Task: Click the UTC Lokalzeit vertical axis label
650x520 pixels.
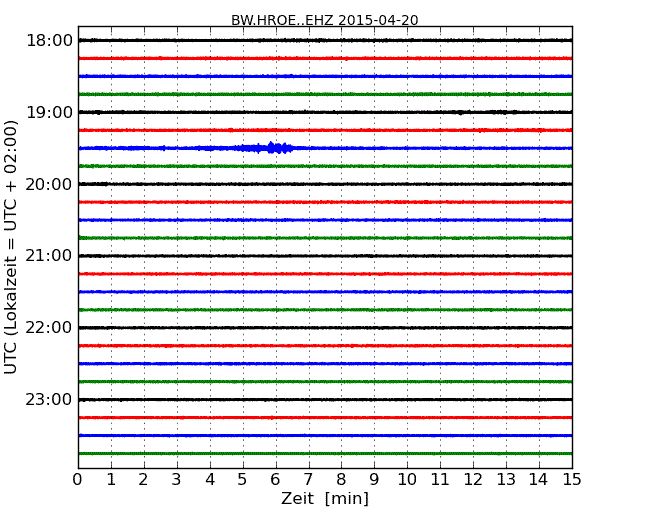Action: 11,247
